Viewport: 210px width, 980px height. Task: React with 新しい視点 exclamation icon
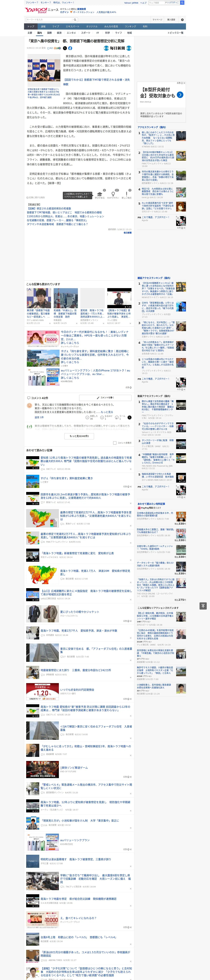point(127,194)
